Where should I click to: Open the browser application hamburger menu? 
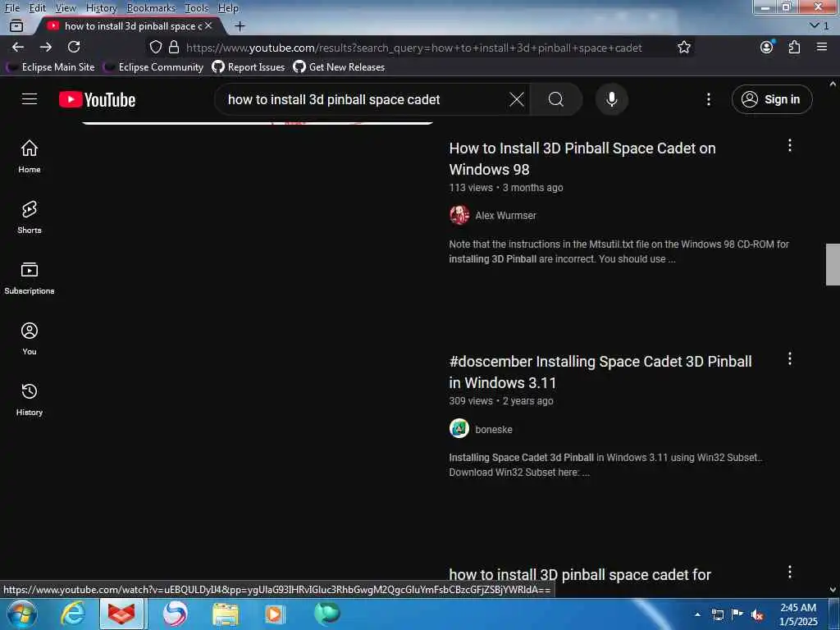pyautogui.click(x=822, y=47)
